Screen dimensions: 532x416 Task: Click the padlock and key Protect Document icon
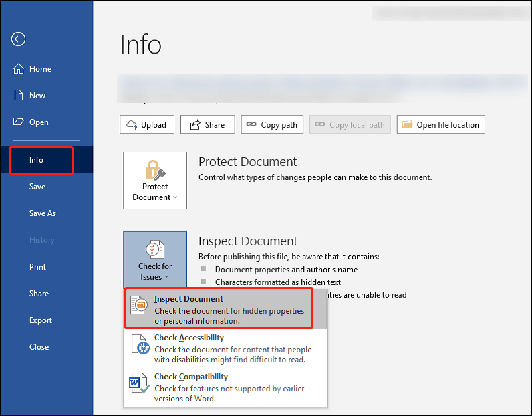click(155, 169)
